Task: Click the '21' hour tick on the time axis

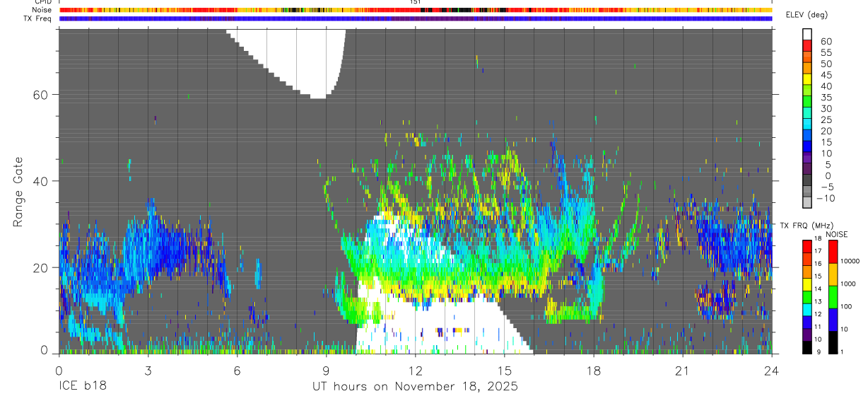Action: [682, 371]
